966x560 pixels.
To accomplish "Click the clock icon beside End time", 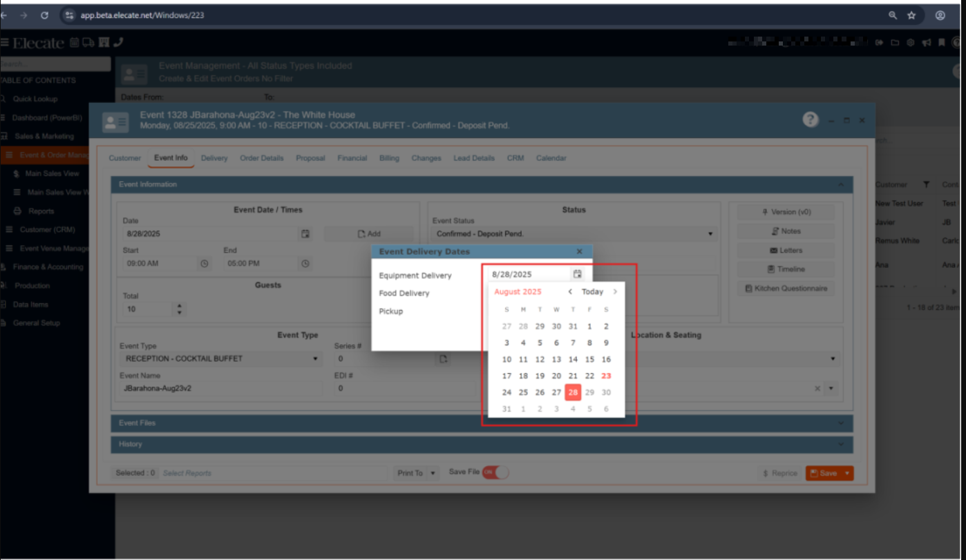I will pyautogui.click(x=305, y=264).
